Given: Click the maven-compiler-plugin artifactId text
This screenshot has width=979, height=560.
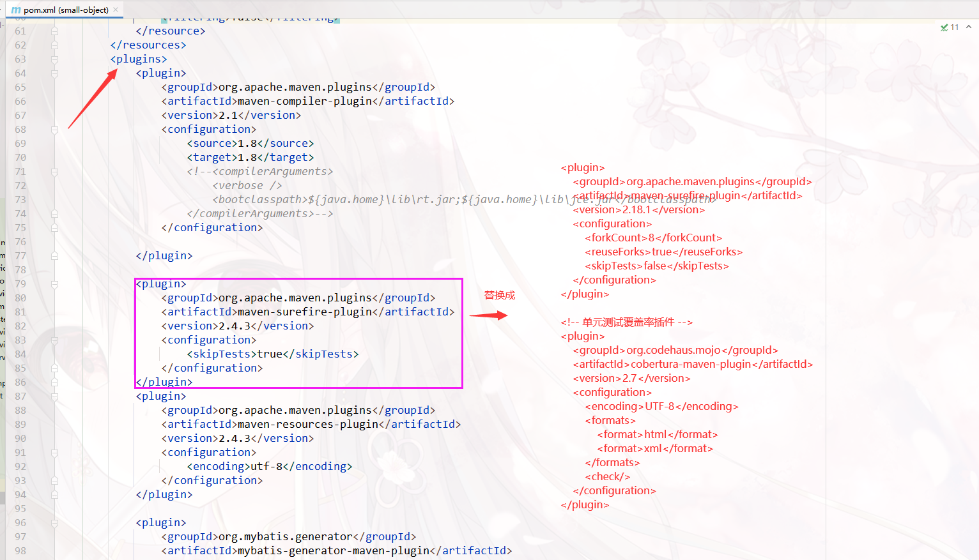Looking at the screenshot, I should click(x=305, y=101).
